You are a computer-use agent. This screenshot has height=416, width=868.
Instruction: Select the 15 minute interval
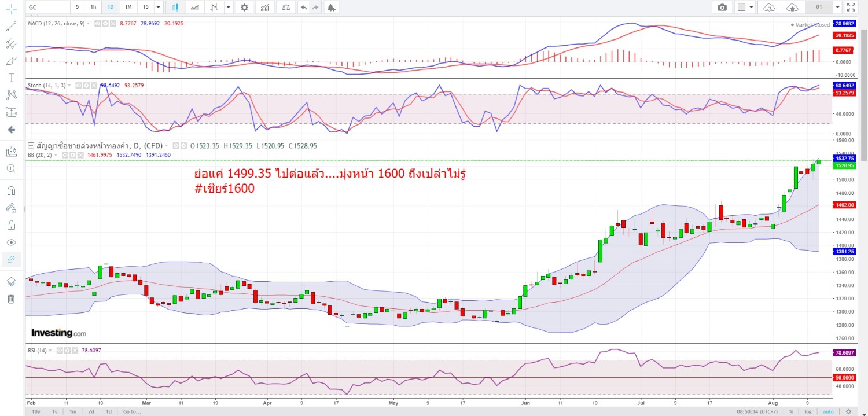pos(146,7)
